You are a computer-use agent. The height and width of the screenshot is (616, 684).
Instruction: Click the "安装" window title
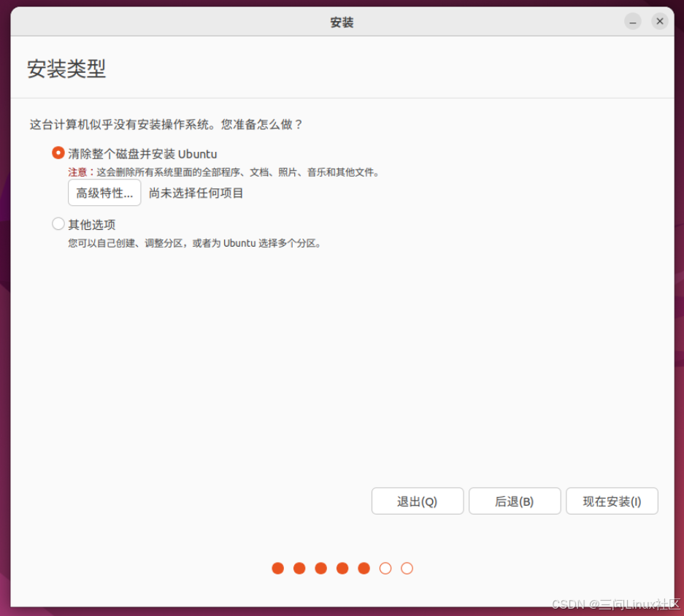click(x=342, y=22)
